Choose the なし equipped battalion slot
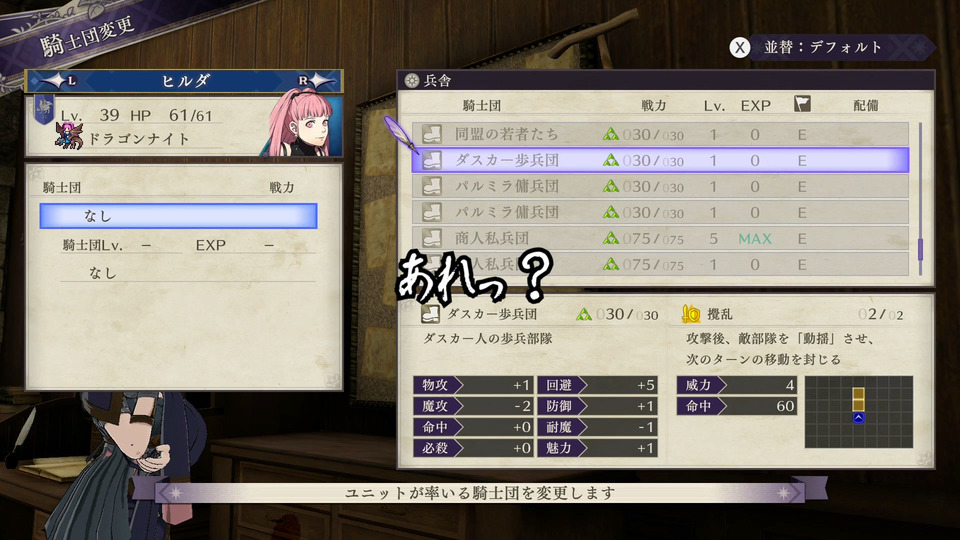Image resolution: width=960 pixels, height=540 pixels. 178,216
